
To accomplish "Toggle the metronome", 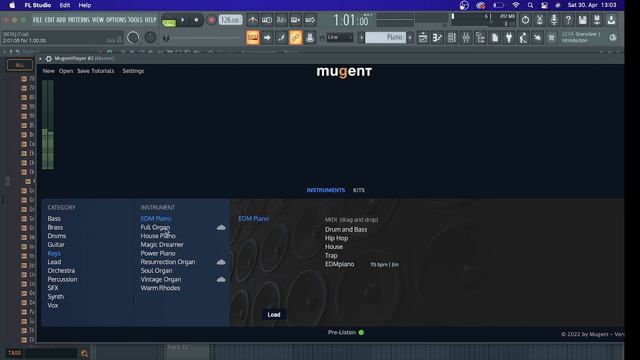I will (x=253, y=20).
